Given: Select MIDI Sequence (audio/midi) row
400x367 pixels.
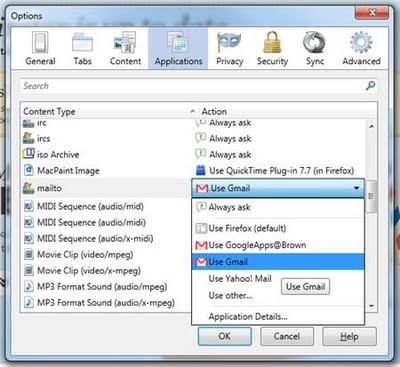Looking at the screenshot, I should pos(106,222).
